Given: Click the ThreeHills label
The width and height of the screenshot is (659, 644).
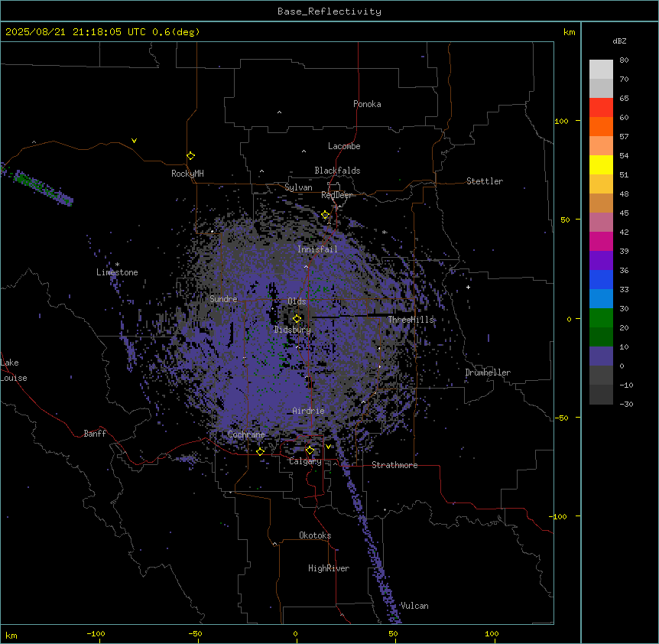Looking at the screenshot, I should coord(411,320).
